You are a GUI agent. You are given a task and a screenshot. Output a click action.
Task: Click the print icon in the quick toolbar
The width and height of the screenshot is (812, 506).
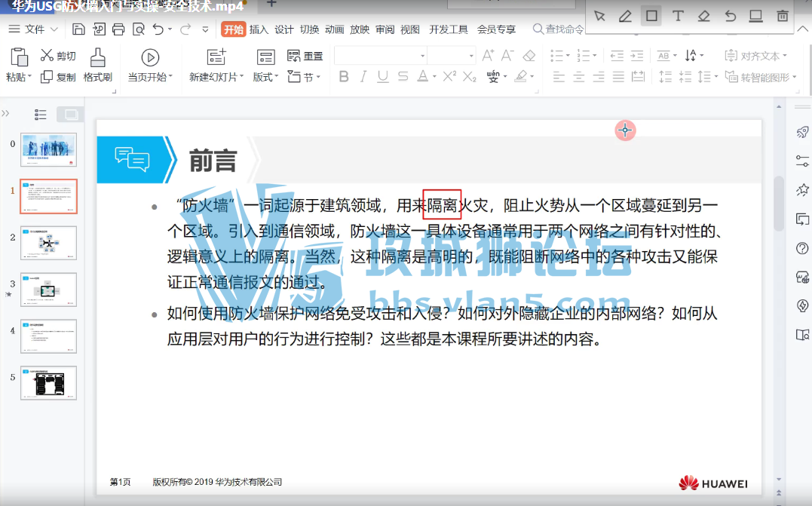[118, 29]
